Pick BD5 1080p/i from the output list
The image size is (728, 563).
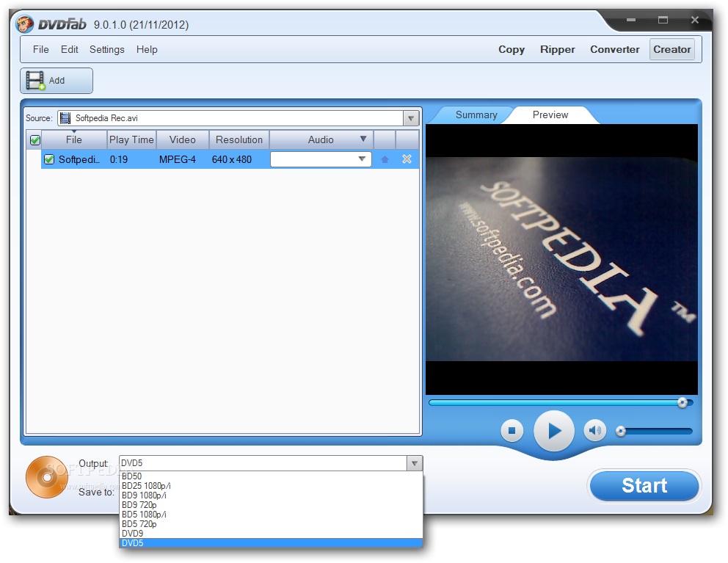pos(271,515)
